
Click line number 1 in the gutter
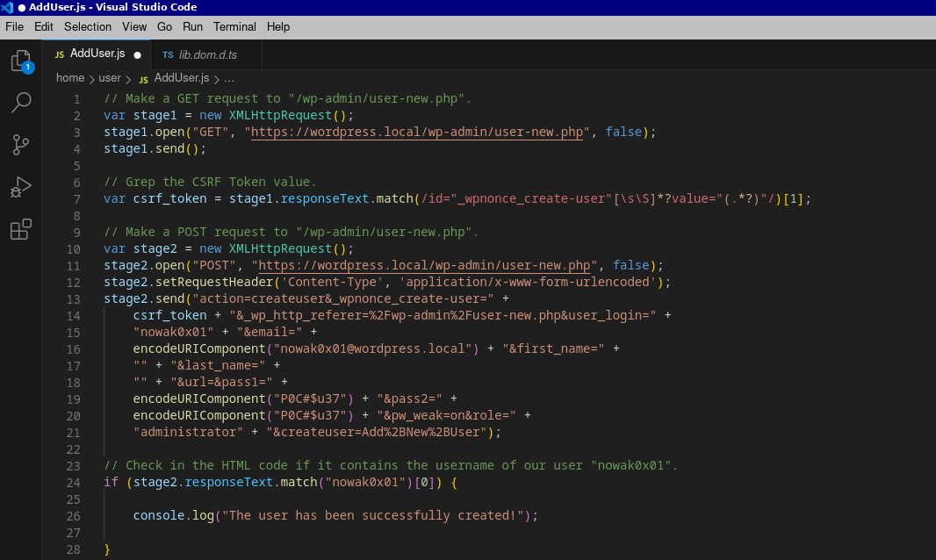pyautogui.click(x=76, y=99)
